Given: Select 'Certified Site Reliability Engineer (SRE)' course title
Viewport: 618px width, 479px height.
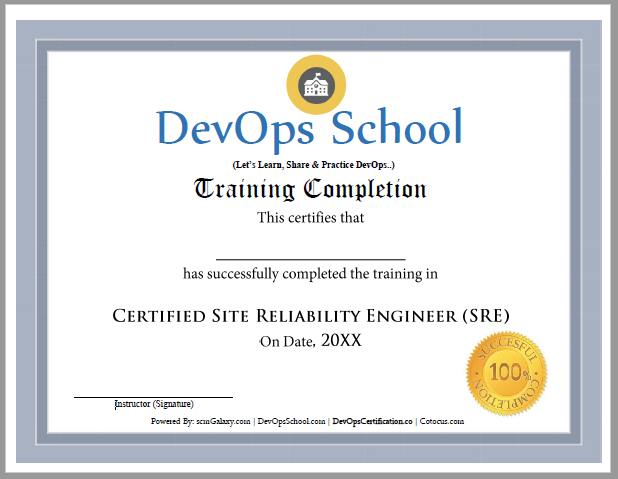Looking at the screenshot, I should 311,316.
